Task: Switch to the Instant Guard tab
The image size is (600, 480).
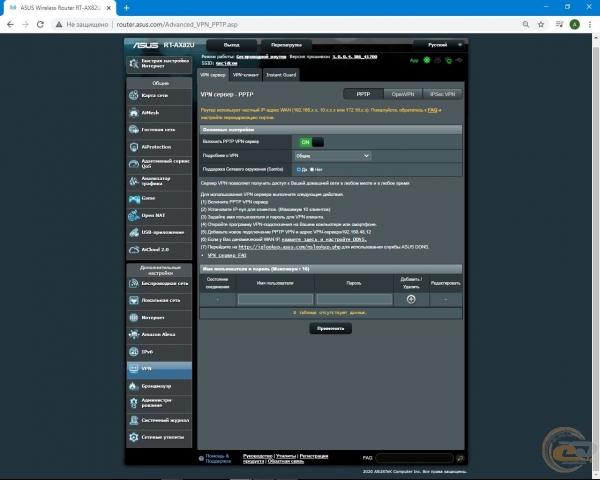Action: [x=281, y=75]
